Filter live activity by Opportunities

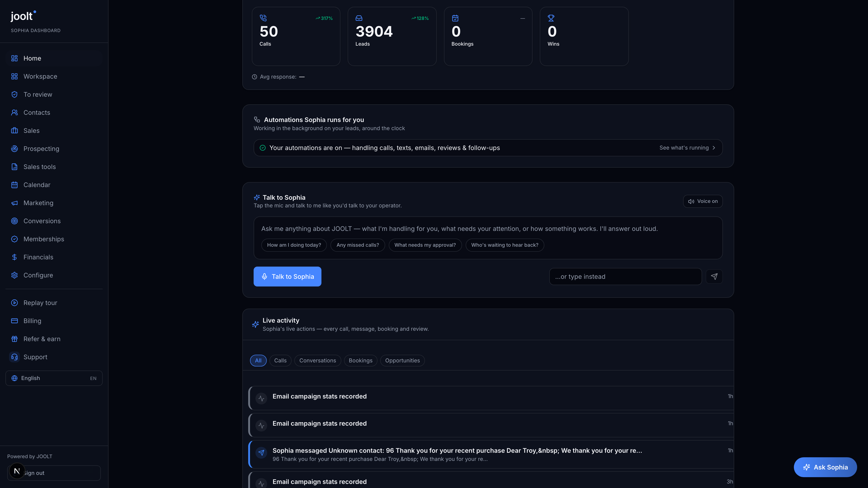[402, 361]
